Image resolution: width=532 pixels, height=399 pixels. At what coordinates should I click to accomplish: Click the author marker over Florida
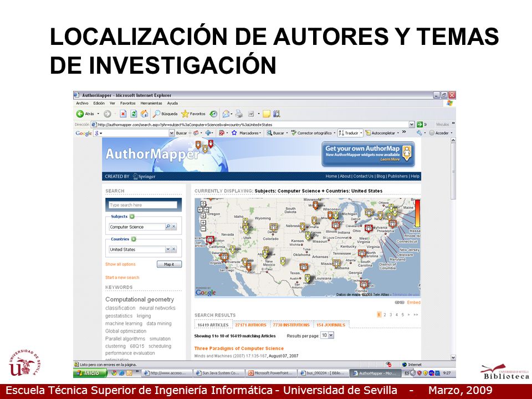click(x=364, y=284)
